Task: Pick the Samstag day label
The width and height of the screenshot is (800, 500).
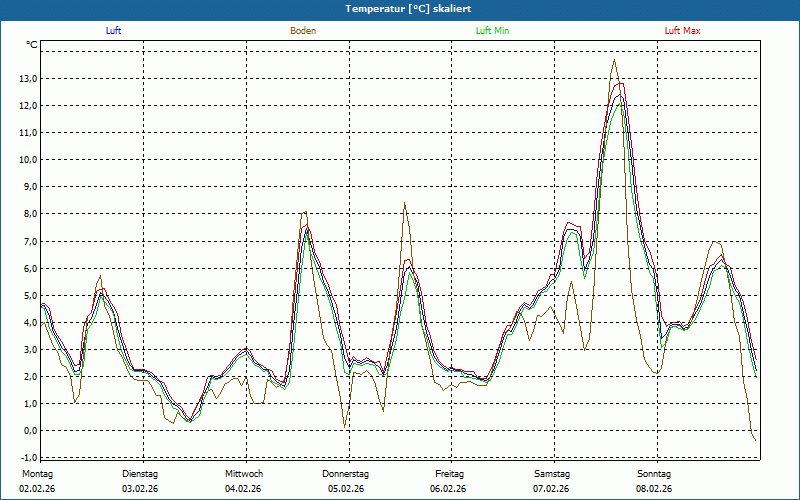Action: point(552,474)
